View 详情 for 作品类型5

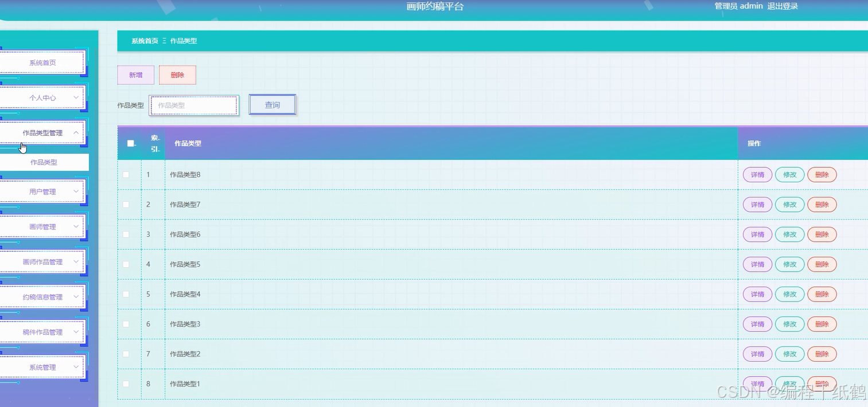pos(757,264)
